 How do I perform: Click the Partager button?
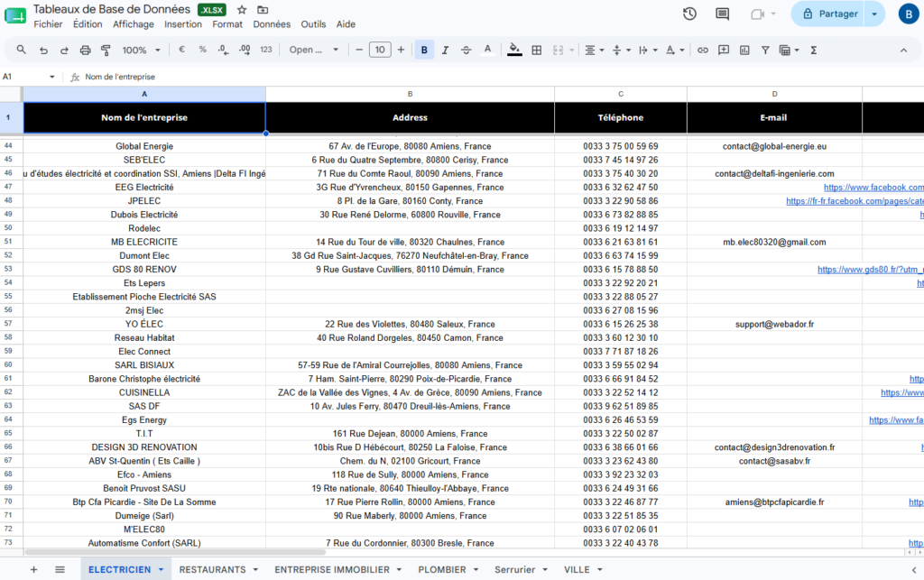click(x=828, y=14)
